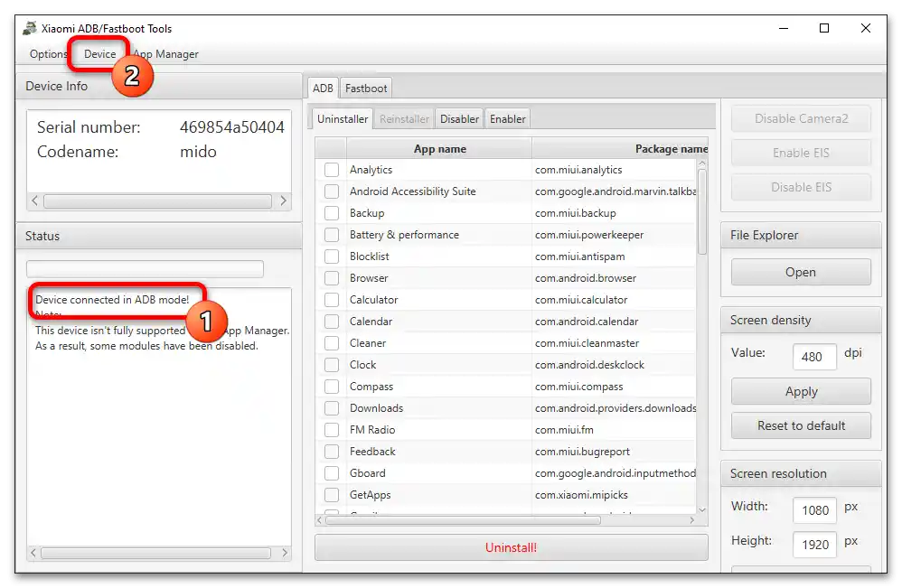Open the File Explorer
This screenshot has width=902, height=588.
pyautogui.click(x=801, y=273)
